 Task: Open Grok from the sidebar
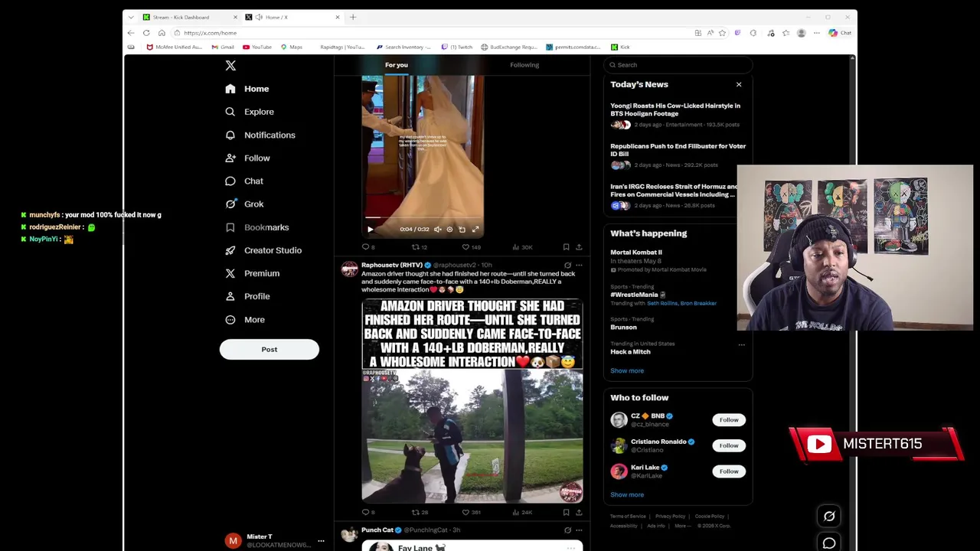click(244, 204)
